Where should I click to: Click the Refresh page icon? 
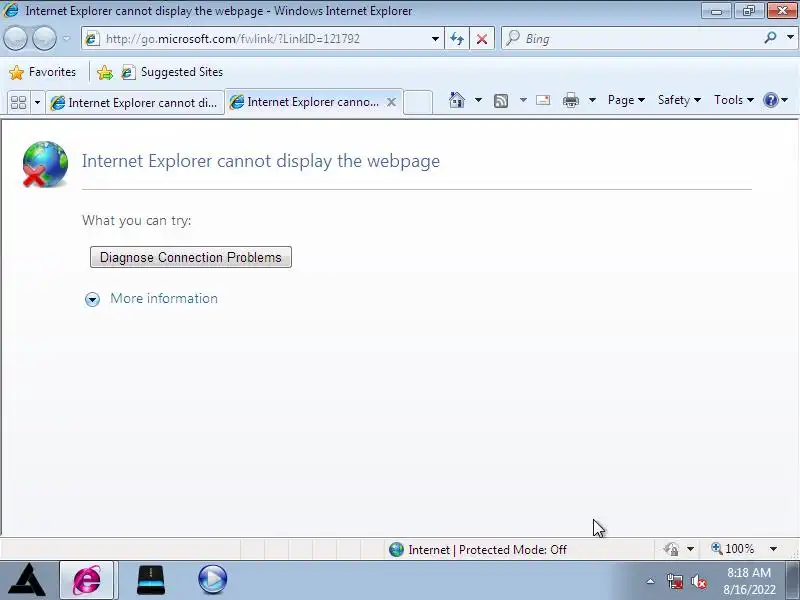pos(457,39)
